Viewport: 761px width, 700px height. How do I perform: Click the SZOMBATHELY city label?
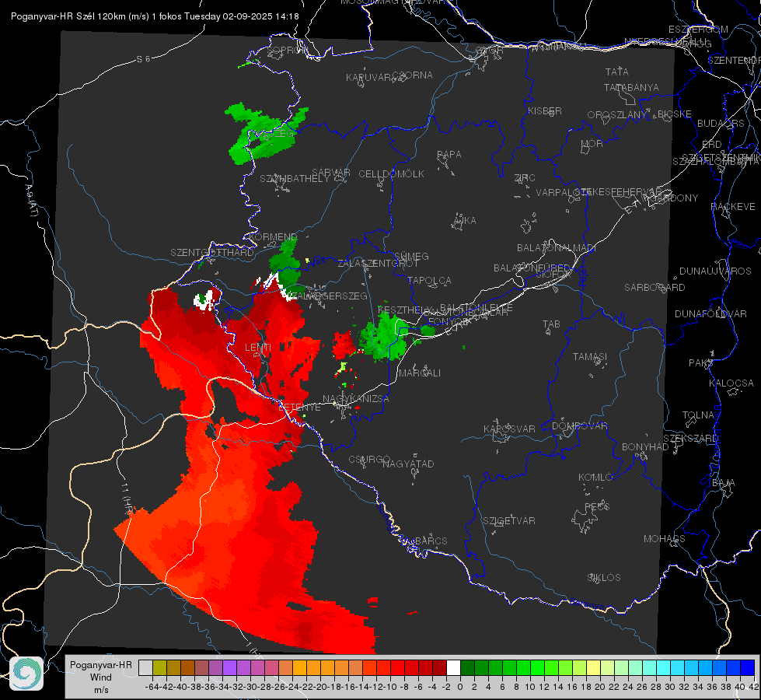coord(295,179)
